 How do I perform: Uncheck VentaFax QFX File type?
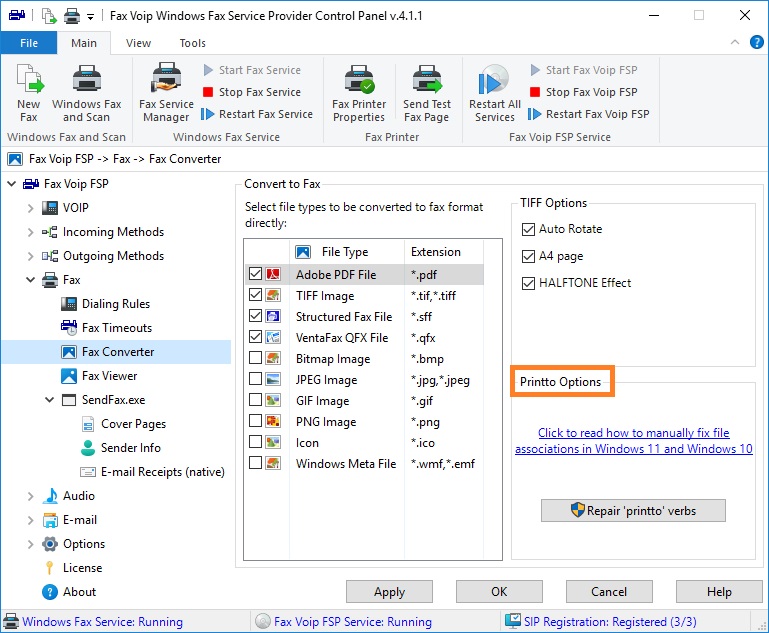[x=255, y=337]
